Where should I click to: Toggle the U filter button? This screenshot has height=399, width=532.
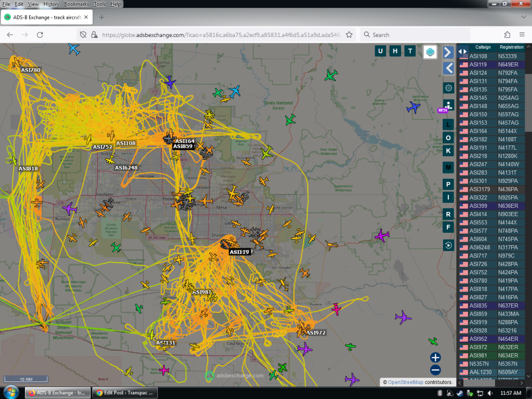380,51
